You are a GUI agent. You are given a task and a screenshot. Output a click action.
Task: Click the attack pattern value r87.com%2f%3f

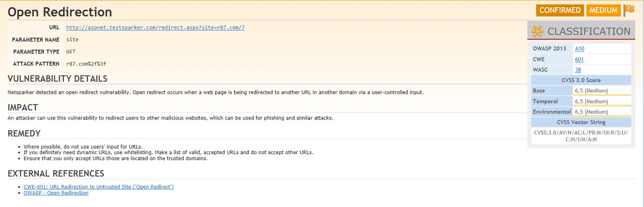86,64
